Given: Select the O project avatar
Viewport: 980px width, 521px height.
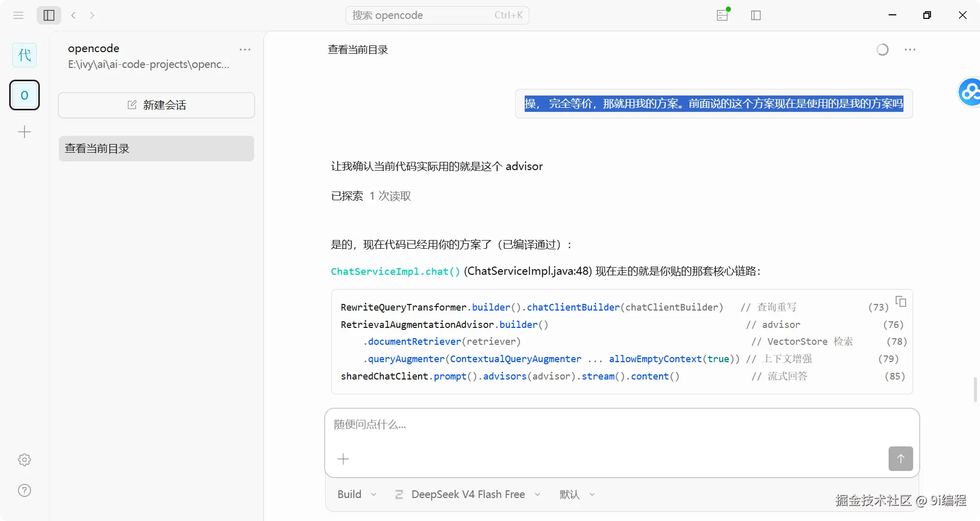Looking at the screenshot, I should pos(24,95).
